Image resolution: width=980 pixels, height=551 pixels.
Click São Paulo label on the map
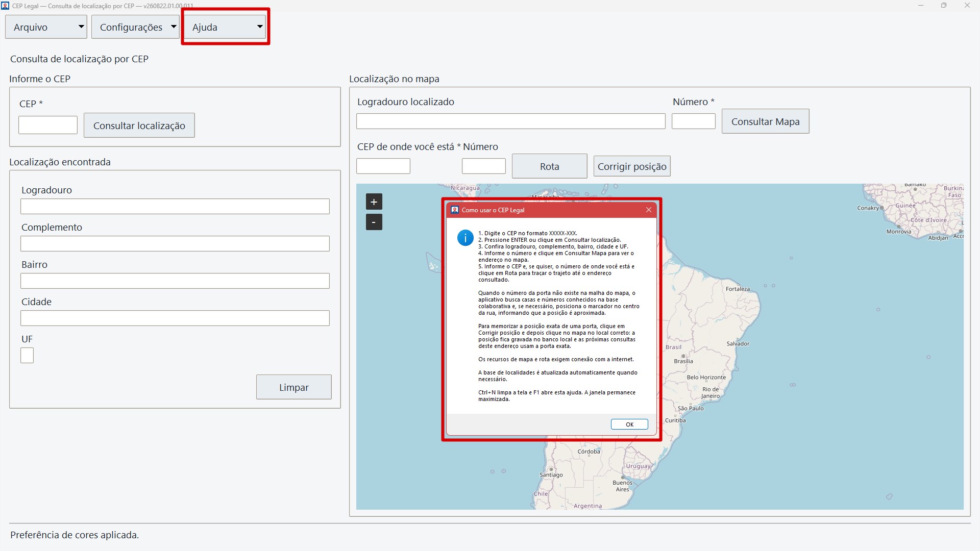click(690, 408)
